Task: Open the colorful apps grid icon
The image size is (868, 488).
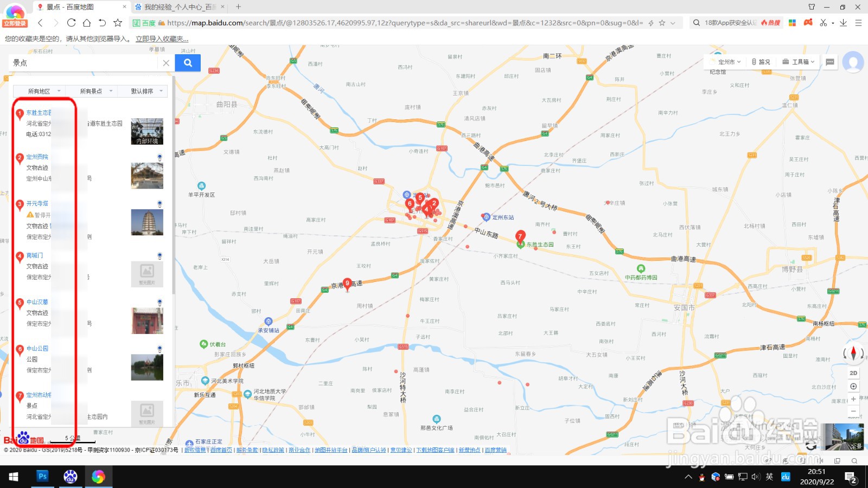Action: pos(792,23)
